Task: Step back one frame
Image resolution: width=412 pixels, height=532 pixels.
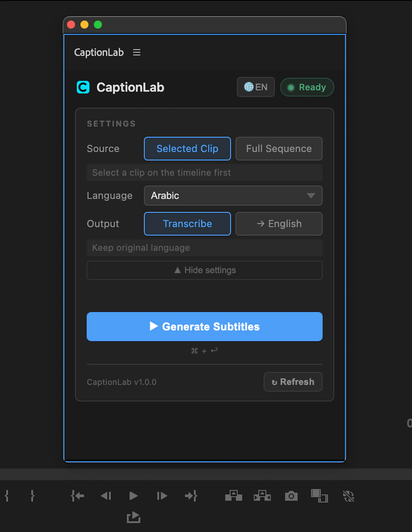Action: (x=106, y=496)
